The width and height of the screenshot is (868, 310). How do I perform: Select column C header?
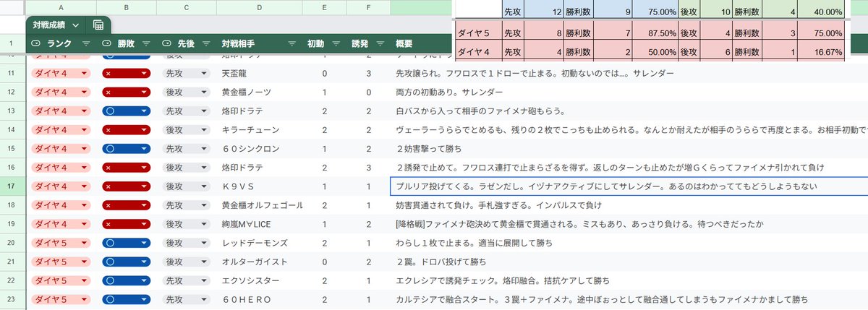(x=186, y=7)
